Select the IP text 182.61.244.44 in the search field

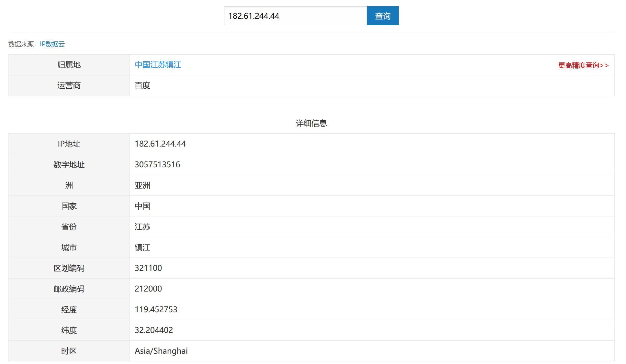pos(253,16)
